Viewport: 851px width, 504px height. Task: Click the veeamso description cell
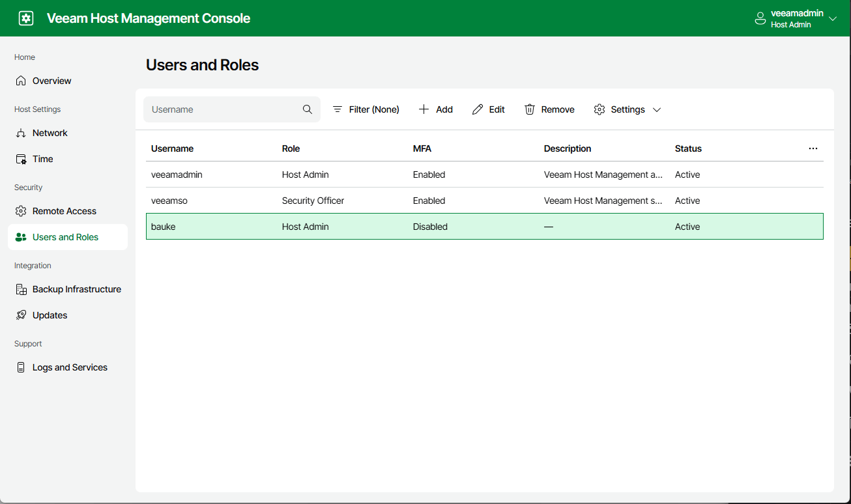click(x=603, y=201)
